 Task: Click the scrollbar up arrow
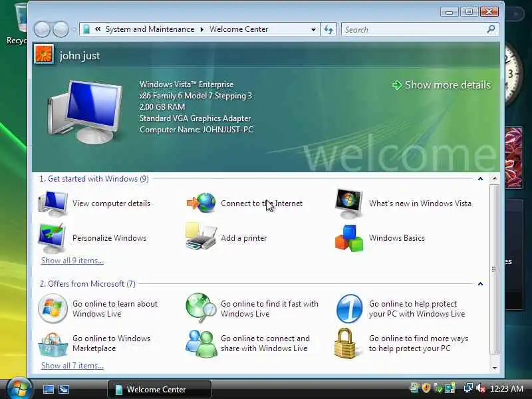pos(494,179)
